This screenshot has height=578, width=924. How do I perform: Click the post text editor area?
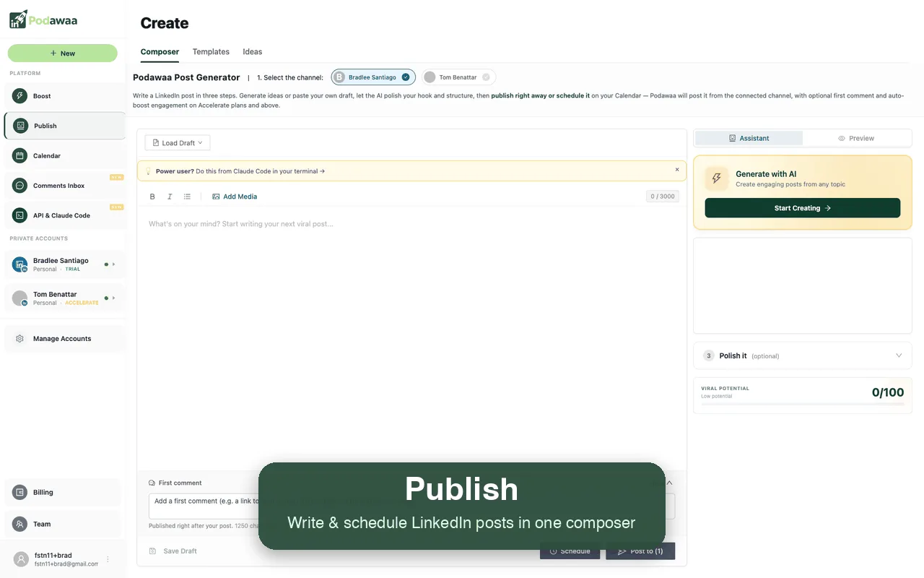(x=411, y=340)
